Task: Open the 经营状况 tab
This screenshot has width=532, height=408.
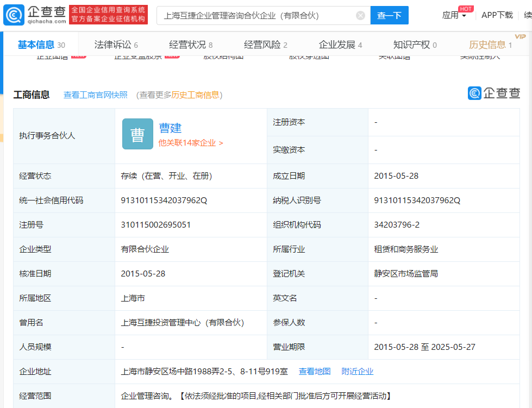Action: coord(191,45)
